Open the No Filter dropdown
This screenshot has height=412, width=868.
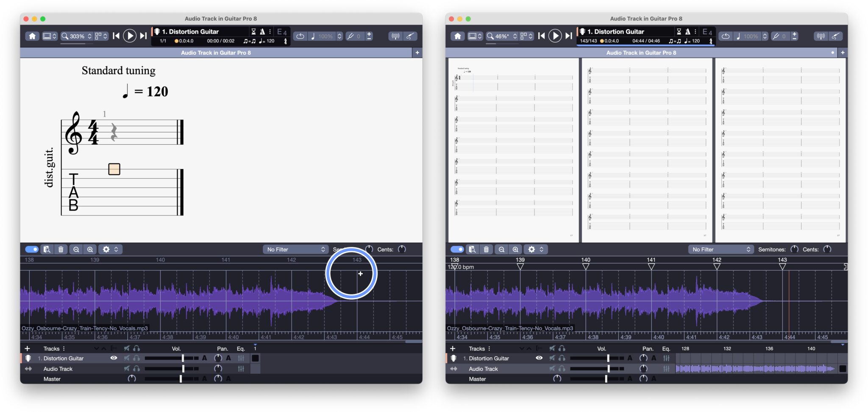(295, 249)
